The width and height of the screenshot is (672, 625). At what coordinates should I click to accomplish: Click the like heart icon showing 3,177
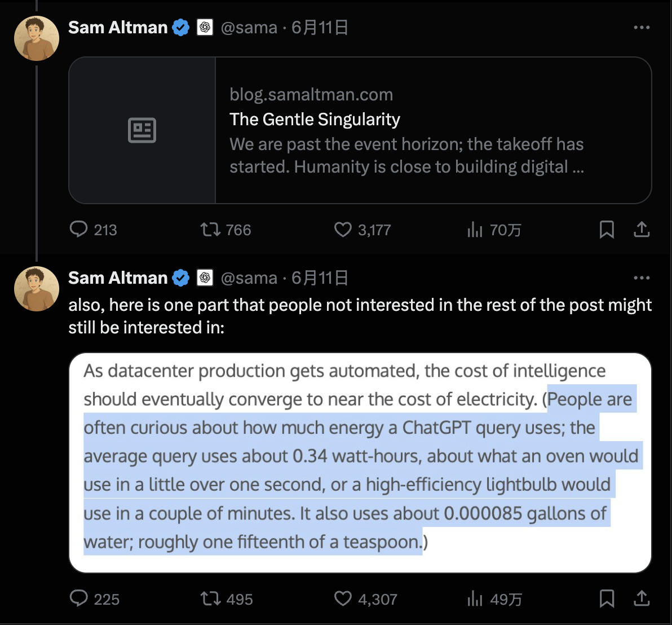[x=342, y=230]
